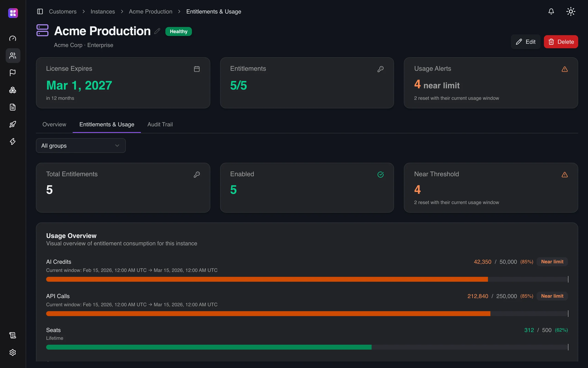
Task: Open the customers people icon in sidebar
Action: [x=13, y=55]
